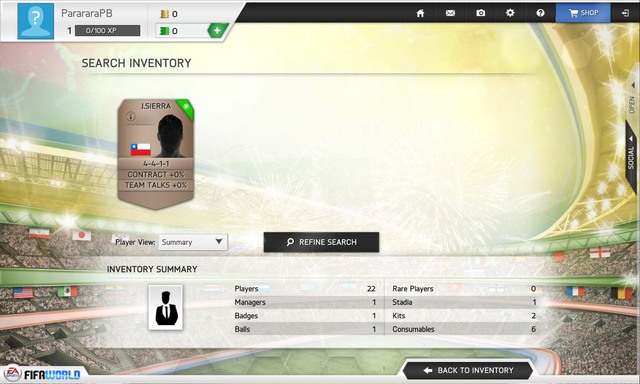
Task: Click the logout exit icon
Action: pyautogui.click(x=625, y=13)
